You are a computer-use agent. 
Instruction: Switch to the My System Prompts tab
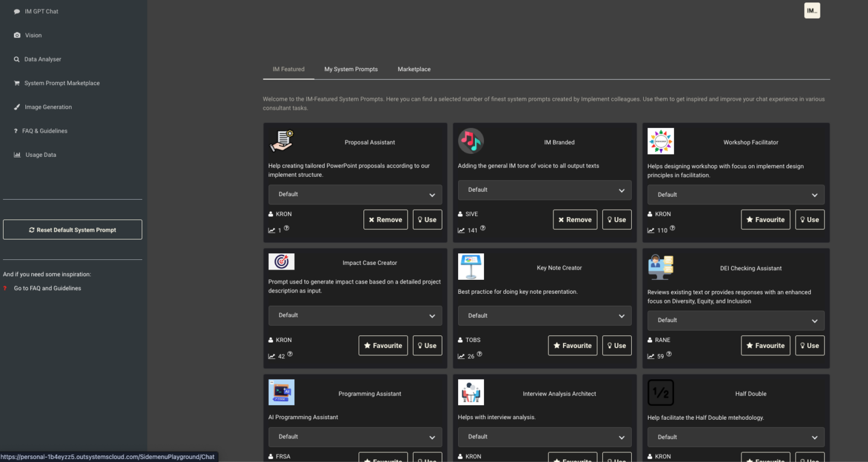point(351,69)
